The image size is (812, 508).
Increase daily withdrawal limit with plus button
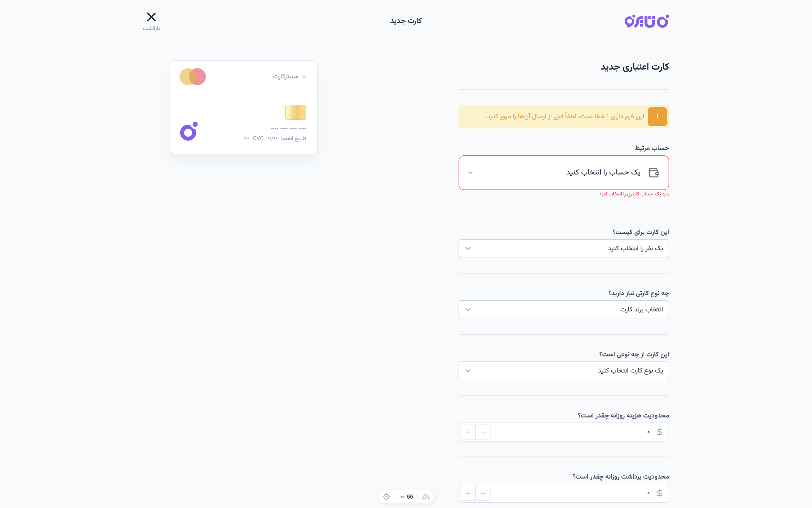pyautogui.click(x=468, y=493)
